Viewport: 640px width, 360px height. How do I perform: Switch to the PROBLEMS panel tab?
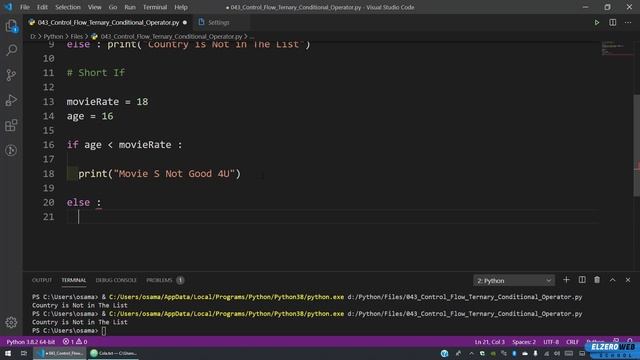[x=165, y=280]
